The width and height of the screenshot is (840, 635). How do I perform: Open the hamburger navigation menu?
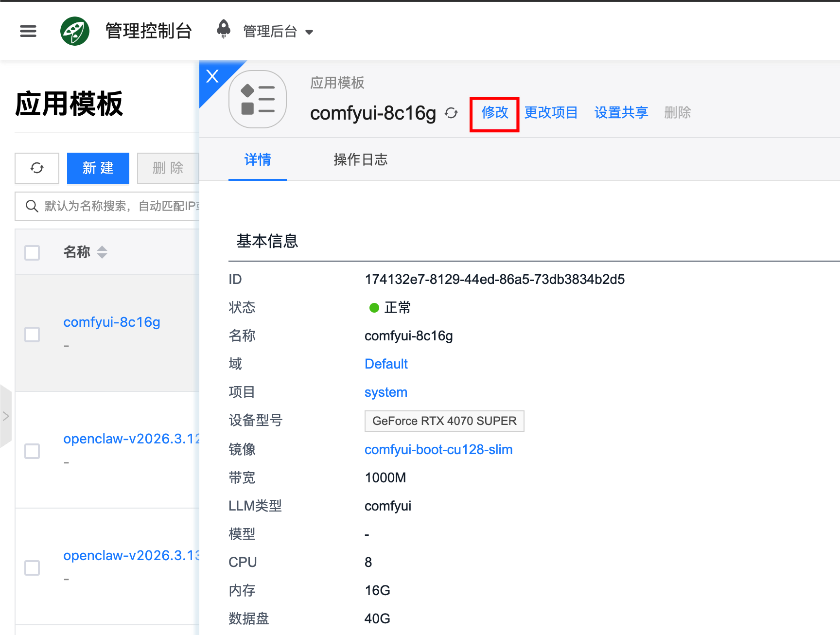(x=28, y=32)
